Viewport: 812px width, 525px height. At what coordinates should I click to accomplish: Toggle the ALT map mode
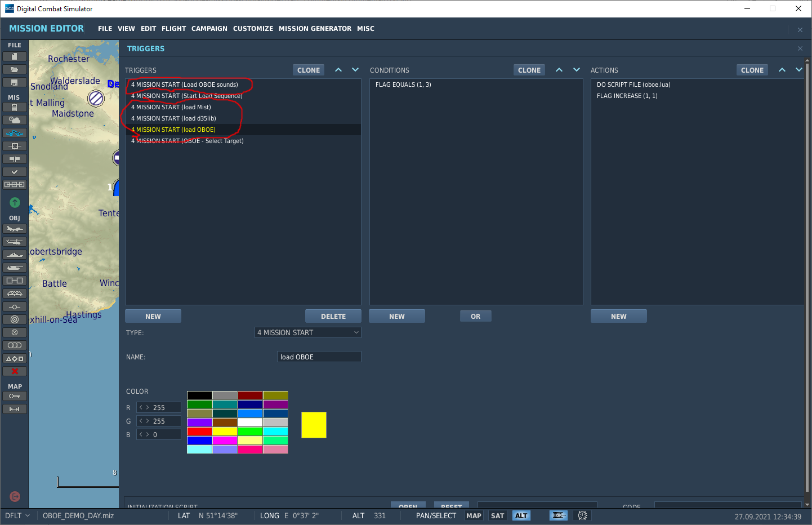521,515
